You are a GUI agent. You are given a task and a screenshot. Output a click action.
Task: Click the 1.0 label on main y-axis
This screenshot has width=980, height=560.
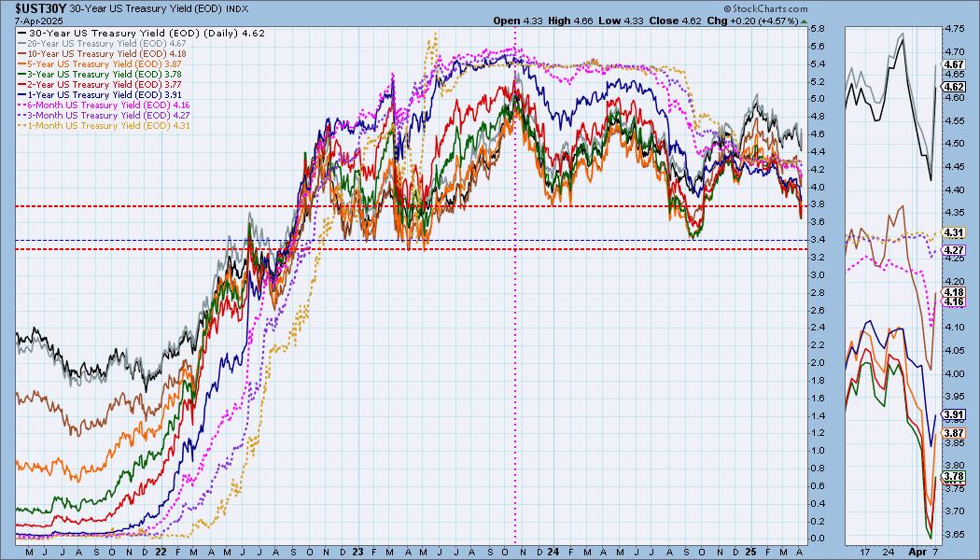click(817, 451)
